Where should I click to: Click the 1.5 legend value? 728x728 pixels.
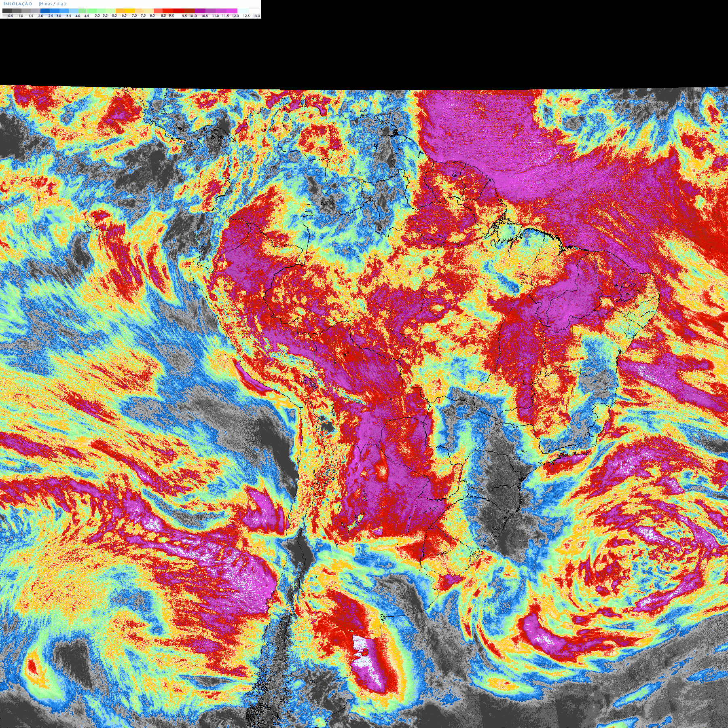click(31, 16)
